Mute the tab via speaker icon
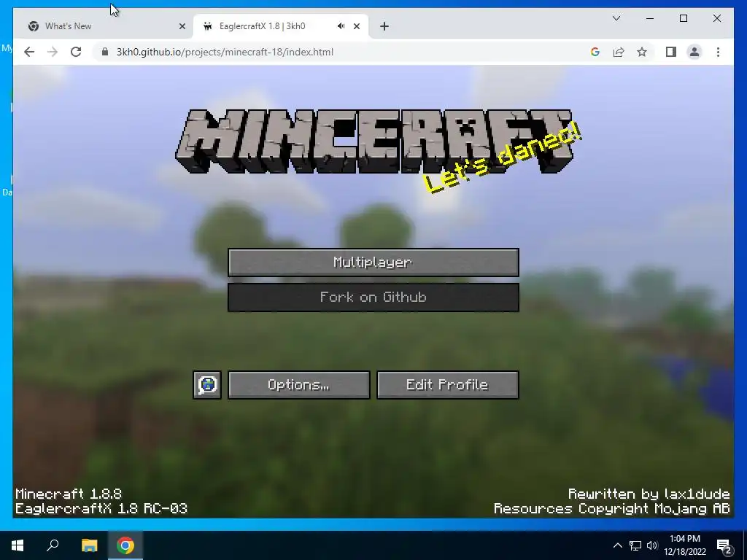This screenshot has height=560, width=747. (341, 26)
